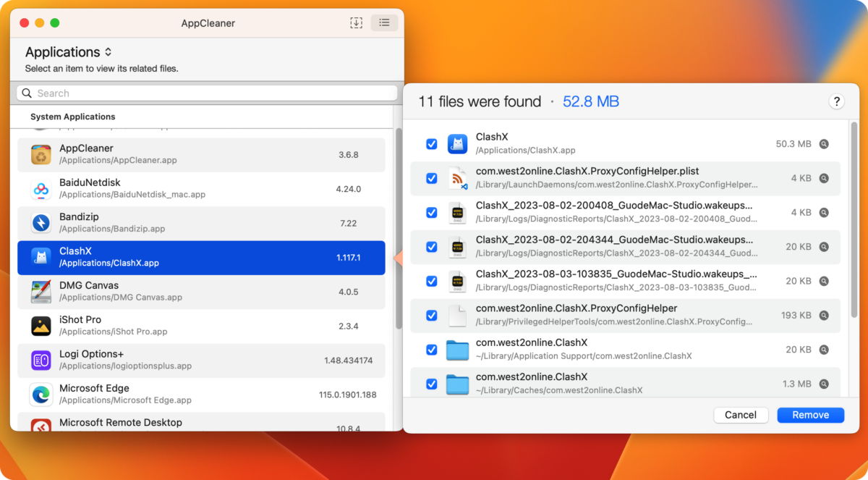Viewport: 868px width, 480px height.
Task: Click the AppCleaner app icon in list
Action: 41,154
